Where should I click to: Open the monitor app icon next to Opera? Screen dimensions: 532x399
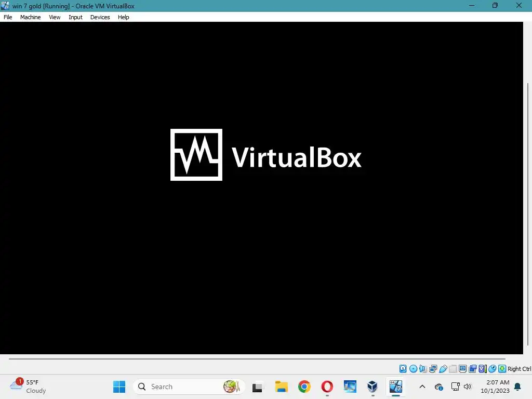point(350,387)
